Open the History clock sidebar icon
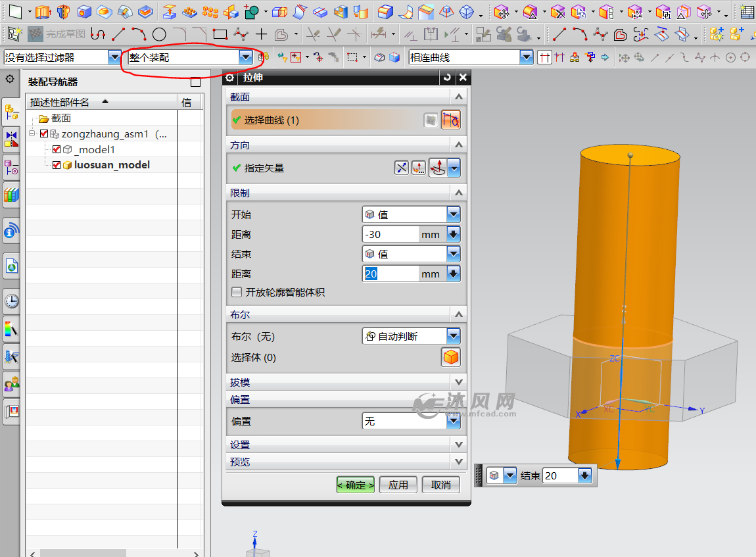This screenshot has height=557, width=756. (12, 301)
